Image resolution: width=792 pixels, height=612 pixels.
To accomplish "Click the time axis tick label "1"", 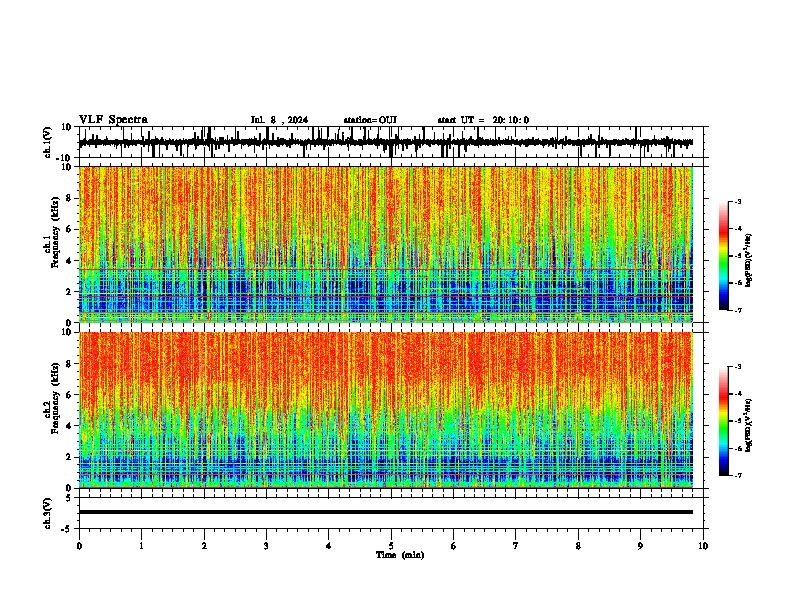I will pos(141,546).
